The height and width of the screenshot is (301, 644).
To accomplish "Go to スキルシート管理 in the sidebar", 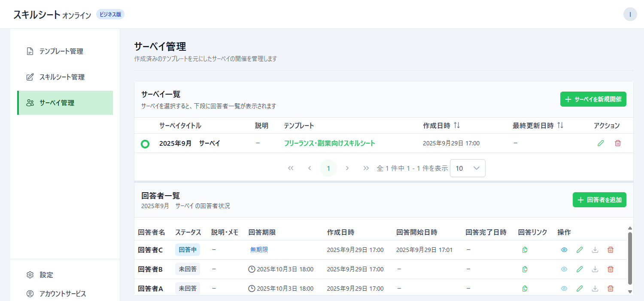I will pyautogui.click(x=62, y=77).
